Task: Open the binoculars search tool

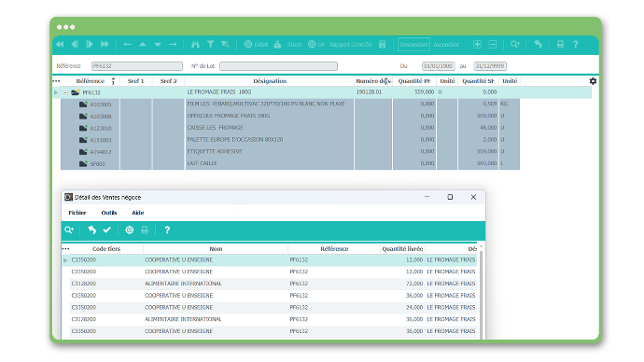Action: coord(195,45)
